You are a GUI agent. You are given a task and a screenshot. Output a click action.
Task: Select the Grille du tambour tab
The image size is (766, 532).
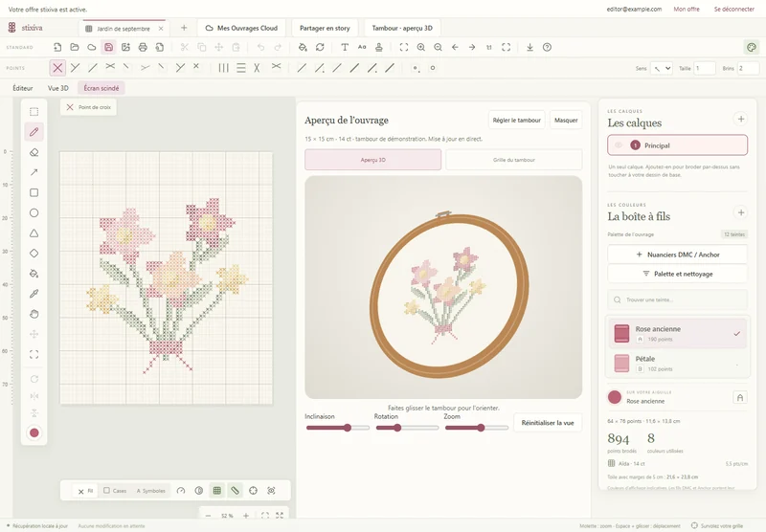[x=513, y=160]
